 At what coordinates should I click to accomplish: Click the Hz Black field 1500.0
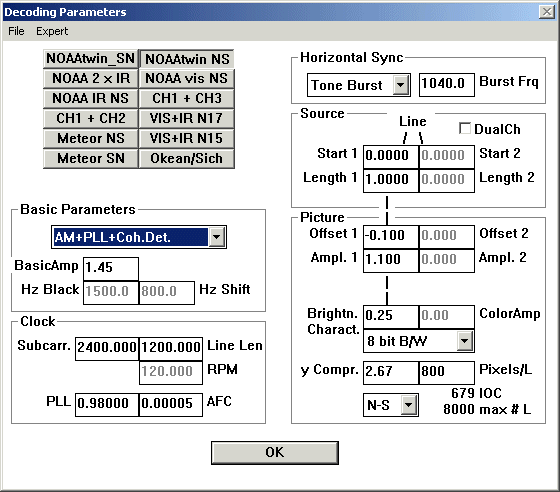(111, 293)
